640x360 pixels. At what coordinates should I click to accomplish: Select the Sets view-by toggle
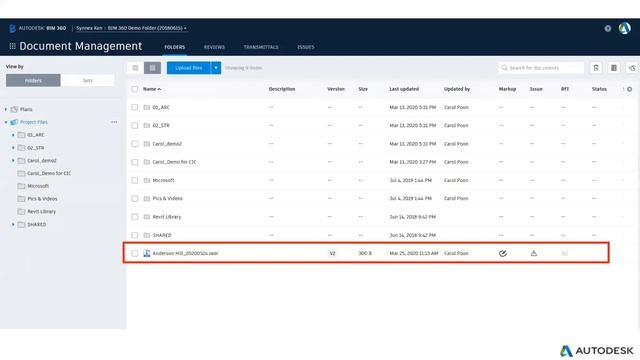(x=87, y=80)
